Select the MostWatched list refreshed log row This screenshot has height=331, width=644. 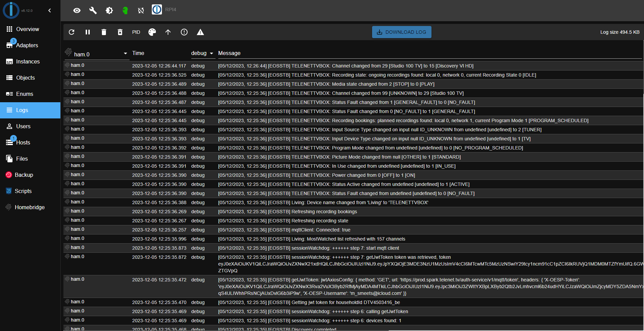(x=353, y=239)
